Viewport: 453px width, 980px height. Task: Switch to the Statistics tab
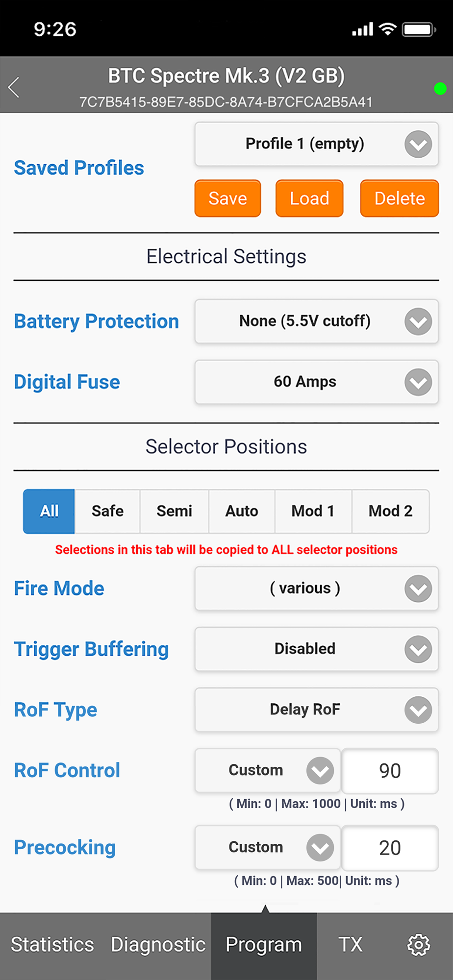(52, 945)
